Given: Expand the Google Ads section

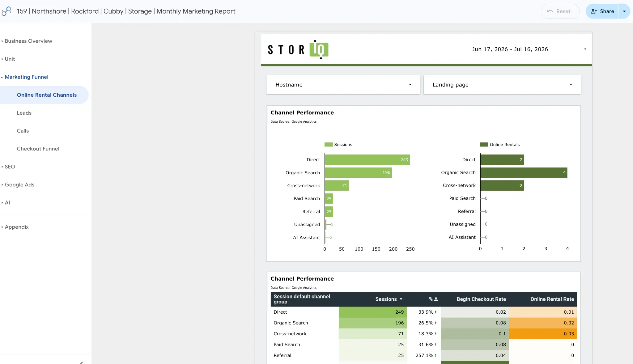Looking at the screenshot, I should (19, 184).
